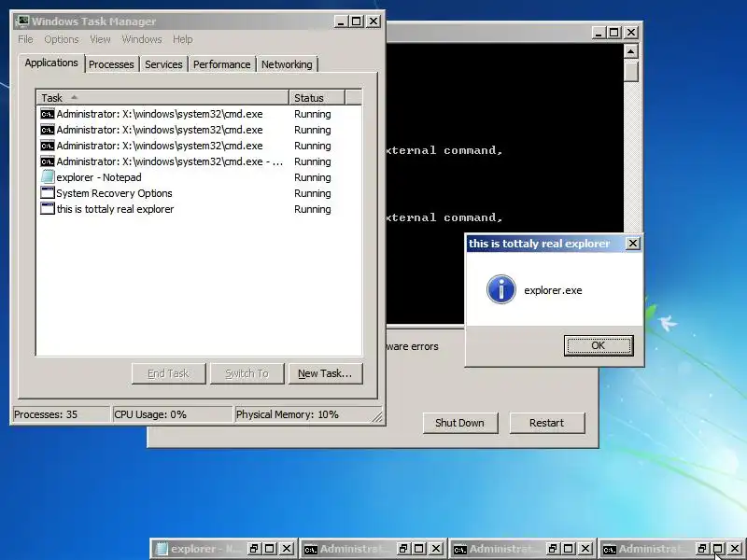
Task: Click the 'Processes: 35' status bar entry
Action: pyautogui.click(x=62, y=414)
